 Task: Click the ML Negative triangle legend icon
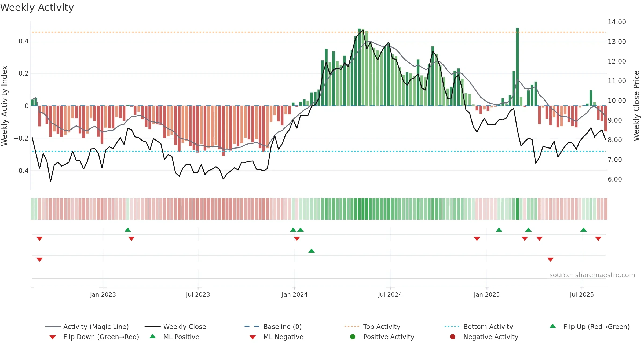[x=253, y=337]
